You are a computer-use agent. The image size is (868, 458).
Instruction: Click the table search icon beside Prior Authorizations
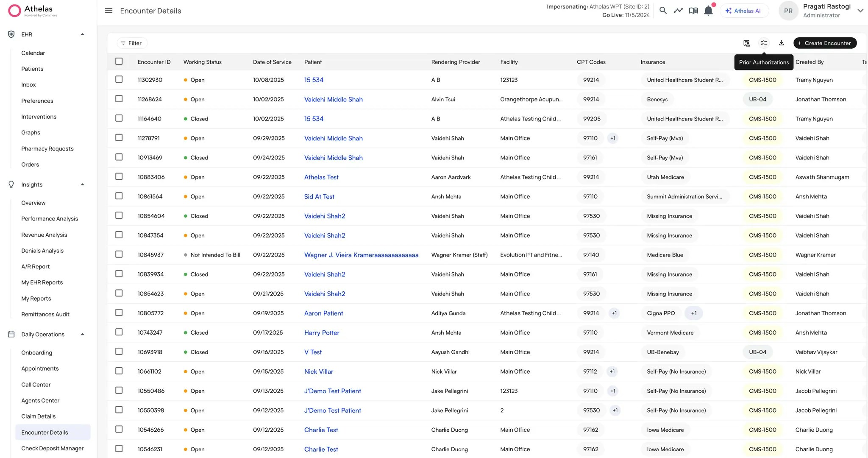(x=747, y=43)
